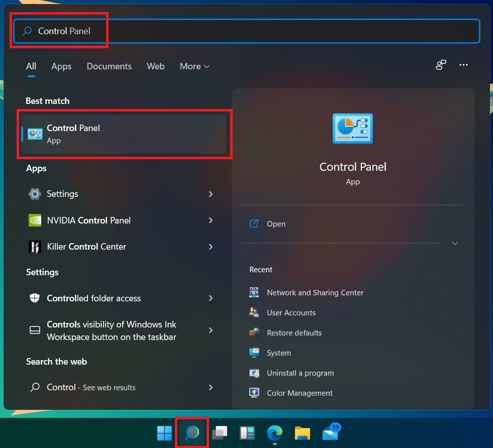Image resolution: width=493 pixels, height=448 pixels.
Task: Click the System monitor icon
Action: [x=254, y=353]
